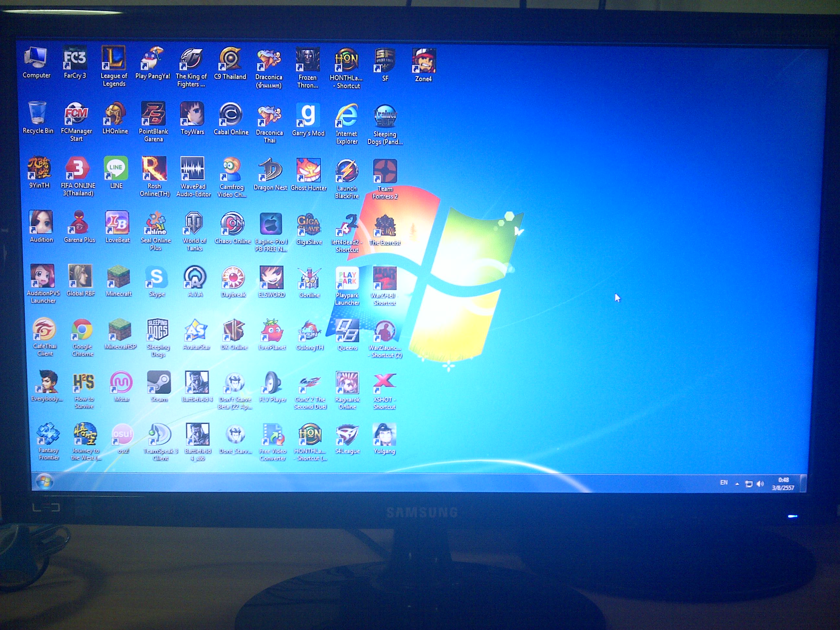The image size is (840, 630).
Task: Click the WavePad Audio Editor icon
Action: [x=193, y=169]
